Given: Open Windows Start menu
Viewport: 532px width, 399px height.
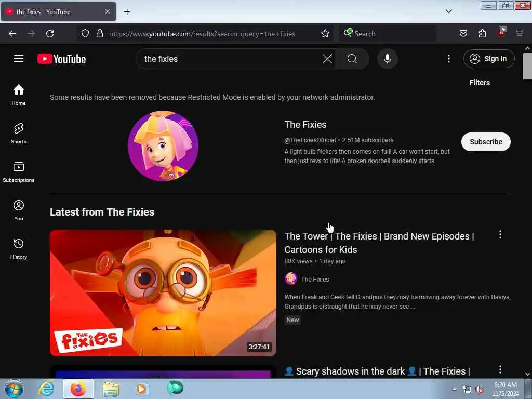Looking at the screenshot, I should (x=14, y=389).
